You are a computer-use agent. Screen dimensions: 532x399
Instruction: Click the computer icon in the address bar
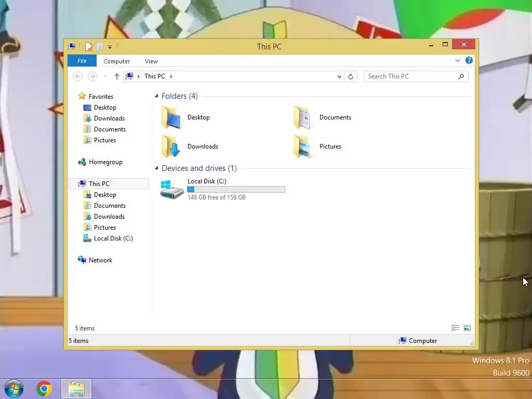[x=129, y=76]
